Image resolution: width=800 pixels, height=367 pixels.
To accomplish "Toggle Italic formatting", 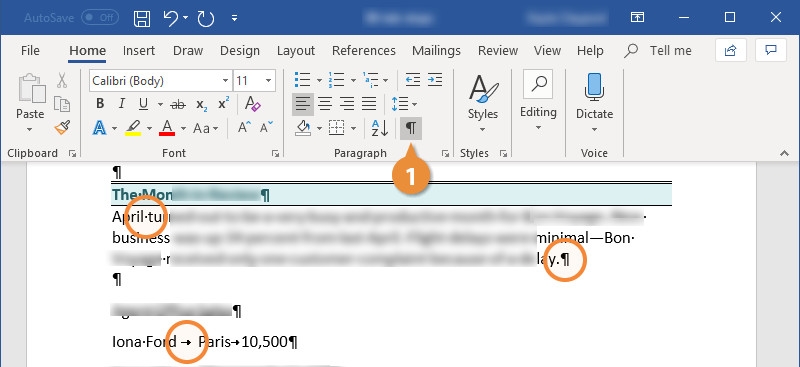I will [121, 104].
